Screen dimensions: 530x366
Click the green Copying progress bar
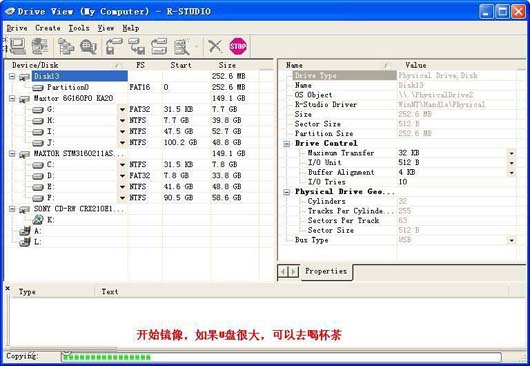[281, 357]
